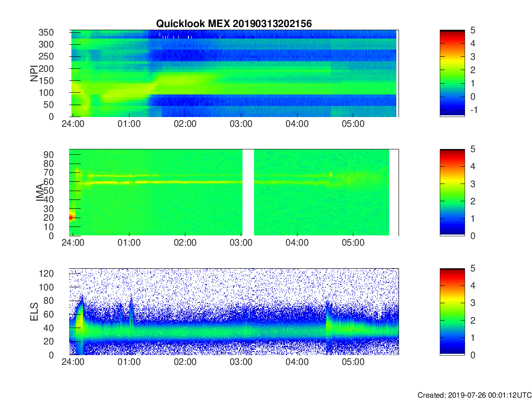Click the title Quicklook MEX 20190313202156
The height and width of the screenshot is (399, 532).
click(x=234, y=24)
